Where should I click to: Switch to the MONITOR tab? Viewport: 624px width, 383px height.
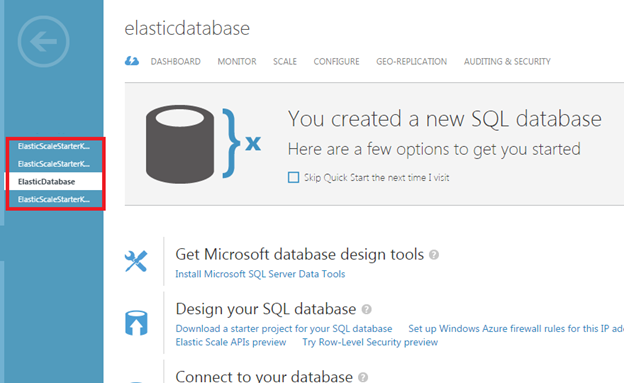tap(237, 62)
